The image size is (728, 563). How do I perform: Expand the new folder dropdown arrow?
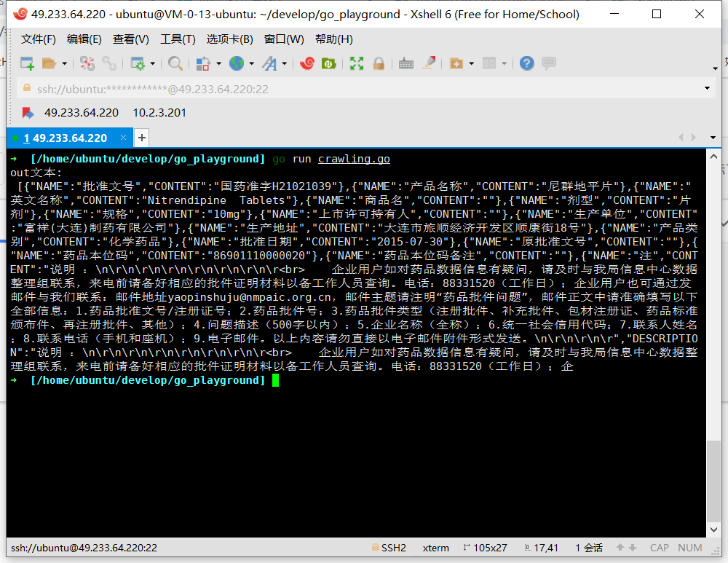(x=471, y=63)
